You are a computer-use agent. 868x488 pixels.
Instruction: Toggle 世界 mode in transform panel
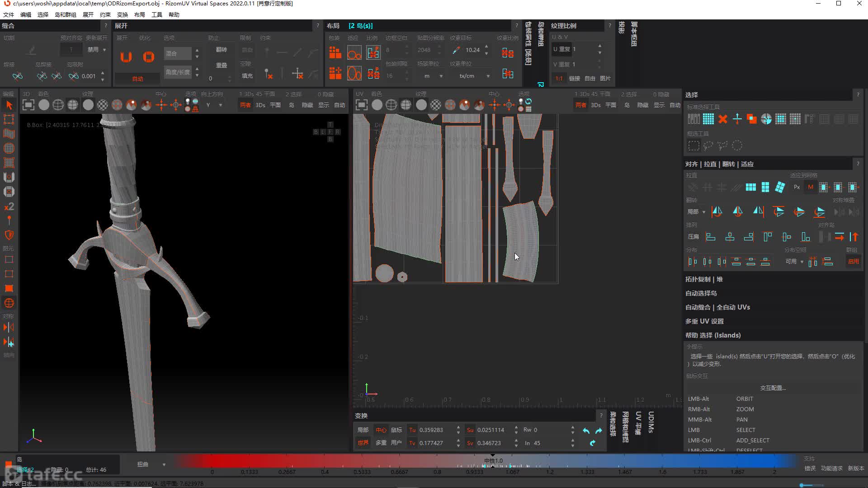pyautogui.click(x=363, y=443)
